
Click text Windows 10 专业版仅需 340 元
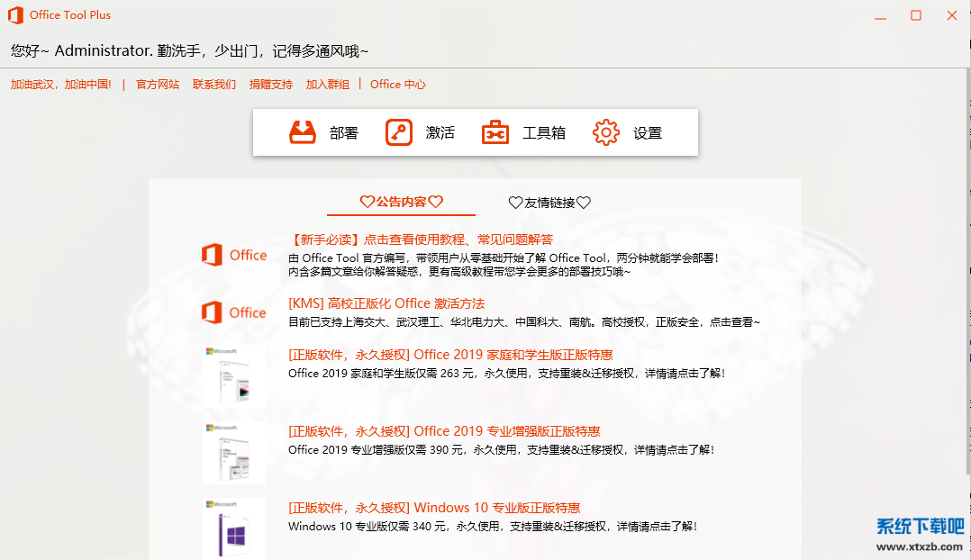493,527
